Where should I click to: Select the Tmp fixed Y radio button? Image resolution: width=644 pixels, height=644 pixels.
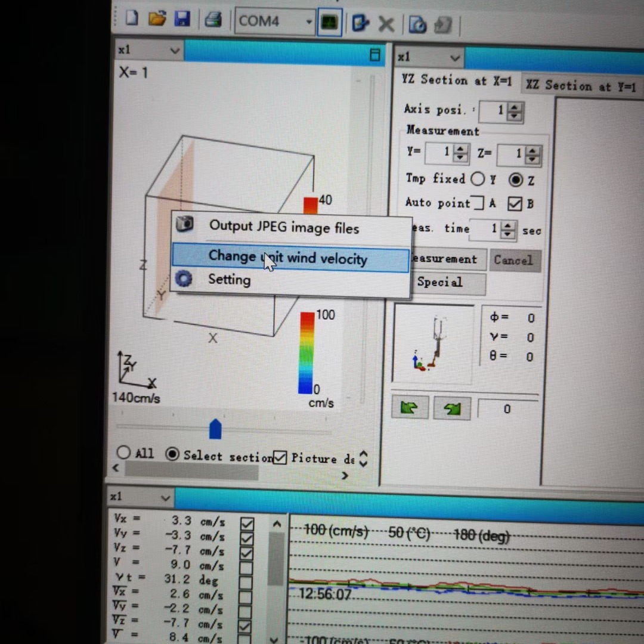pyautogui.click(x=477, y=179)
